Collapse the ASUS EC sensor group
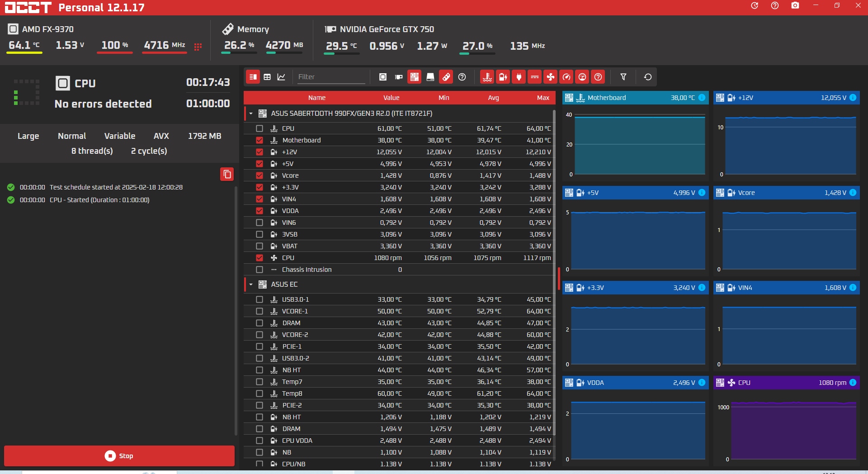 [251, 284]
